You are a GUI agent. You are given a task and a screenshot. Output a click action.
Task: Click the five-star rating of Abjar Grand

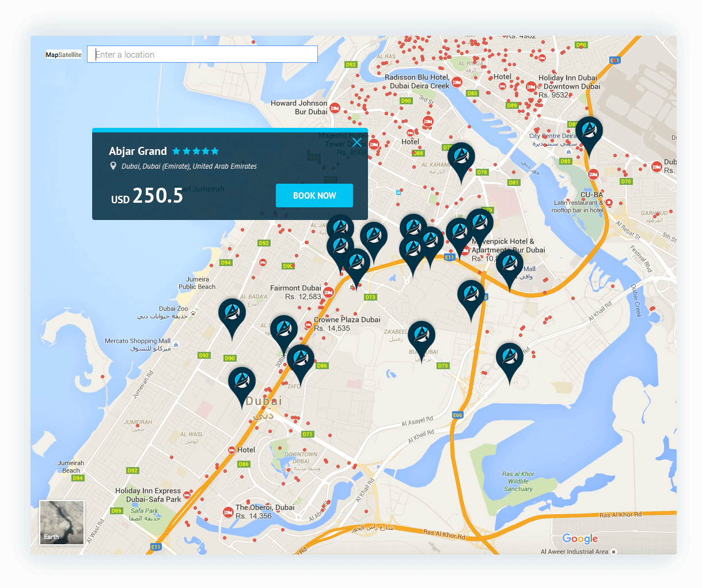tap(196, 151)
